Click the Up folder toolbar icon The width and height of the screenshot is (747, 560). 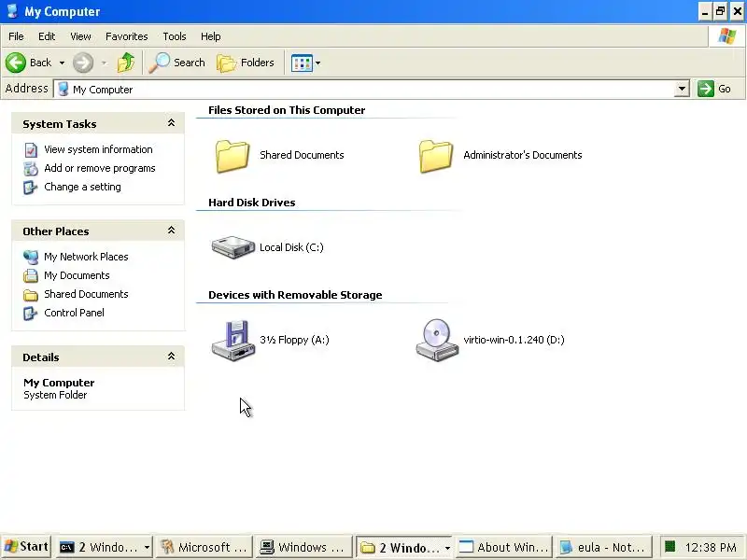(126, 63)
